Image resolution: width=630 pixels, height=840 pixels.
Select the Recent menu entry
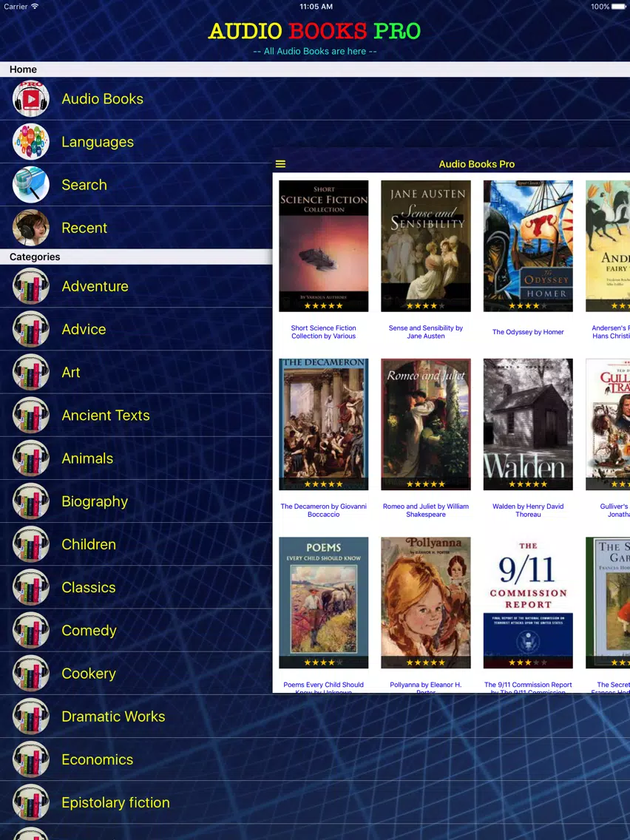coord(84,228)
